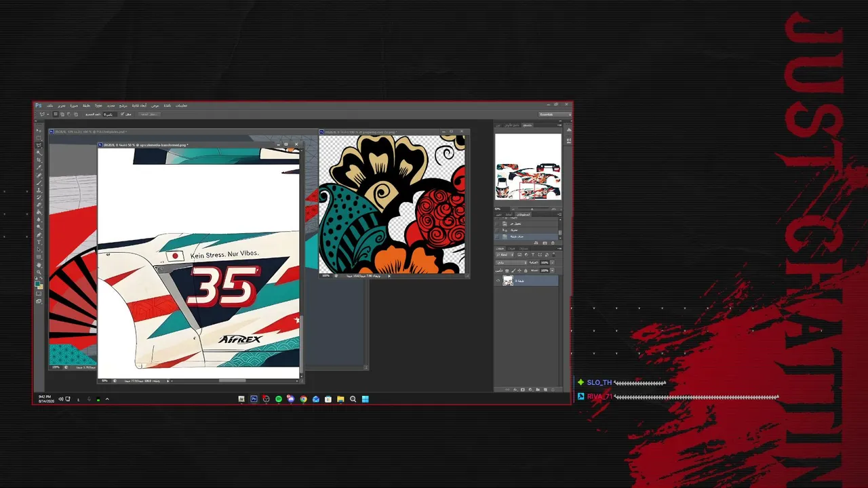Open the Navigator panel options menu

coord(559,125)
